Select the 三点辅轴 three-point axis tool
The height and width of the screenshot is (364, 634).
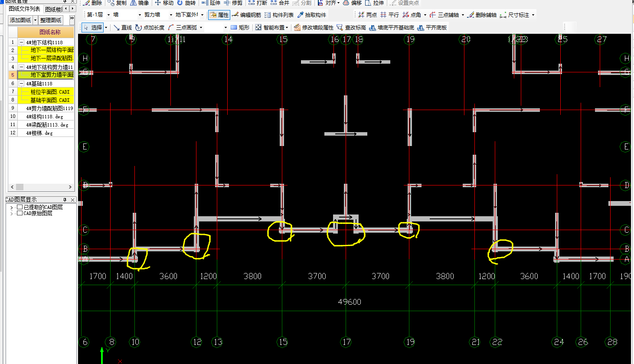pyautogui.click(x=444, y=15)
